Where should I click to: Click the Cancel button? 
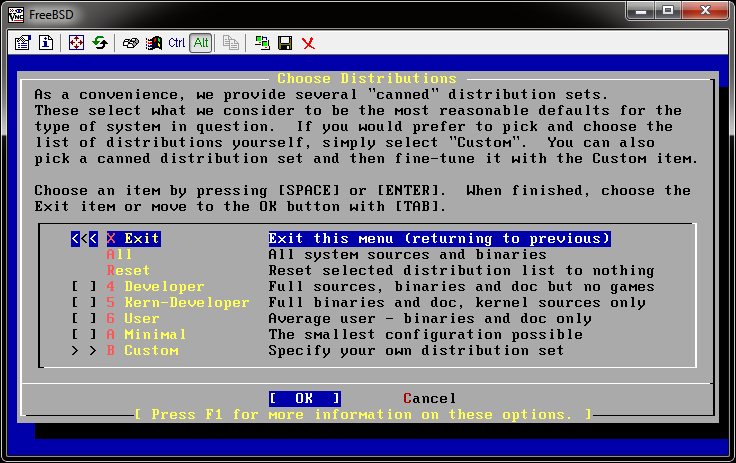click(429, 399)
